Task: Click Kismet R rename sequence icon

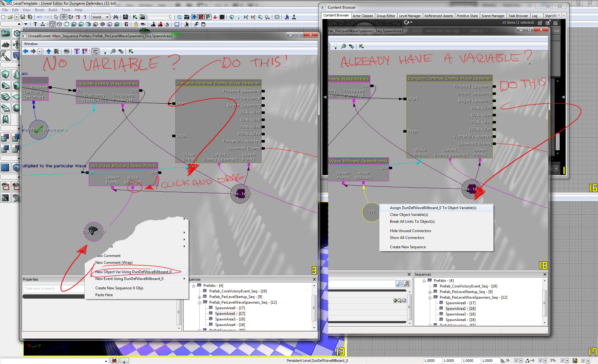Action: pos(56,51)
